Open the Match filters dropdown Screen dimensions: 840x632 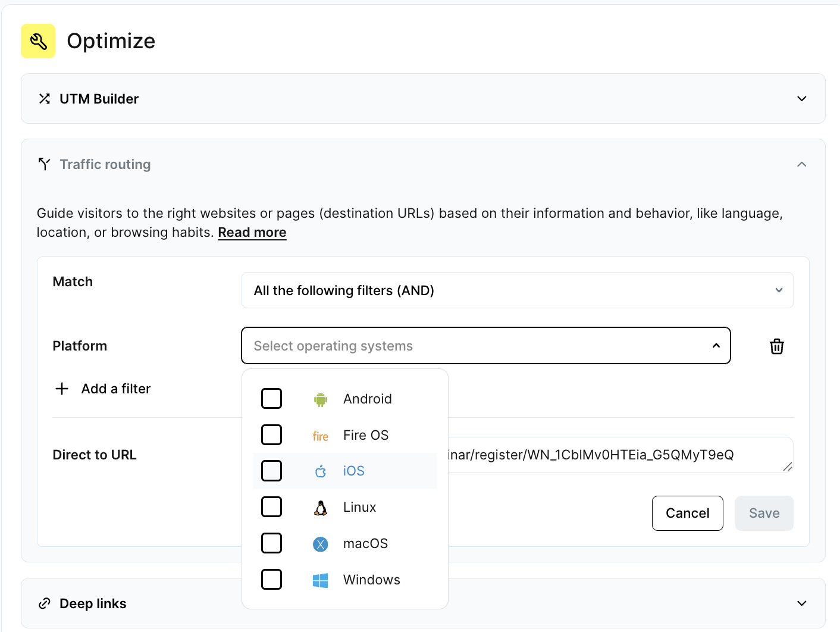(516, 290)
